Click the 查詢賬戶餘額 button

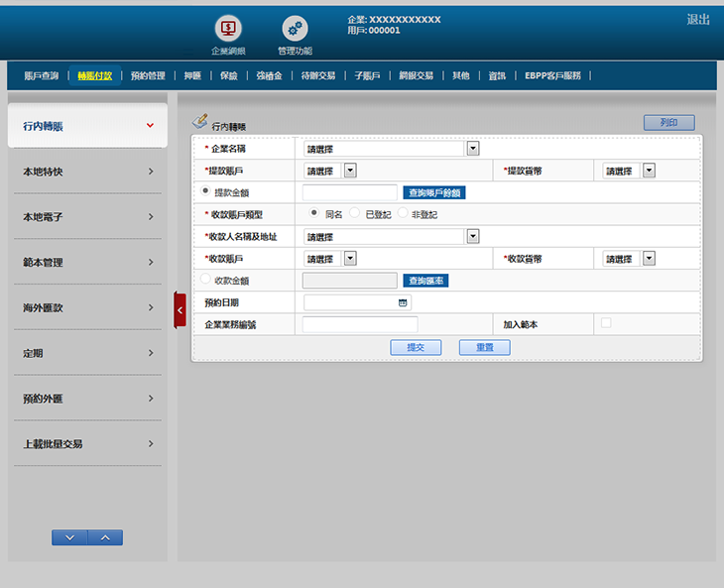click(x=433, y=192)
